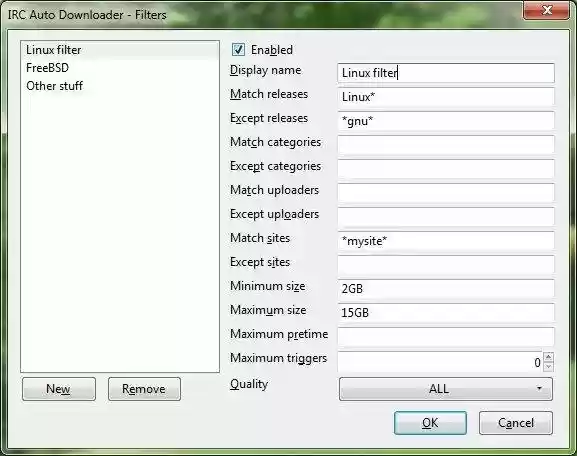Focus the Match categories field
This screenshot has width=577, height=456.
446,145
